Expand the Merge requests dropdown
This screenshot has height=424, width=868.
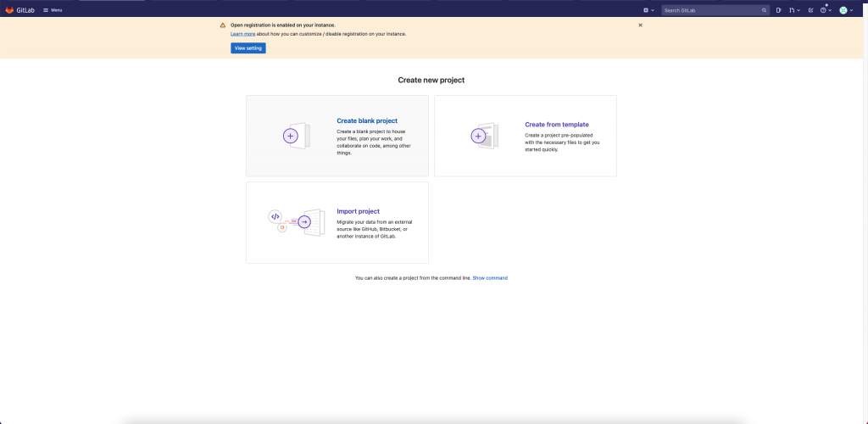point(794,10)
